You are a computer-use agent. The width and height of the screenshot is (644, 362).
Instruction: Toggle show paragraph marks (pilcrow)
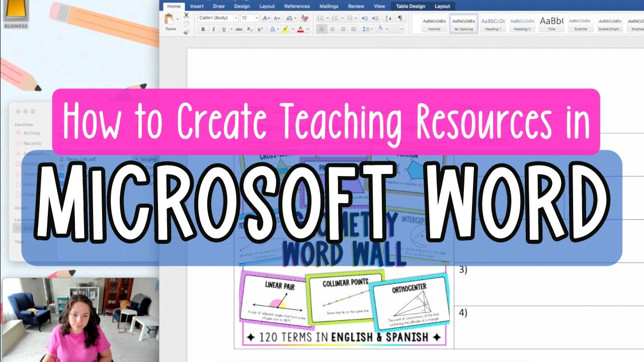(x=400, y=18)
